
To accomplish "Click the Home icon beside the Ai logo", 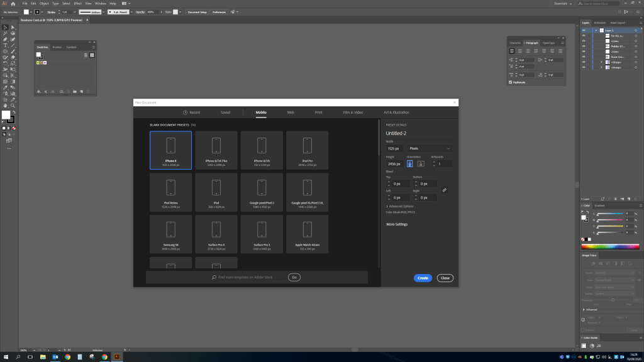I will pos(13,4).
